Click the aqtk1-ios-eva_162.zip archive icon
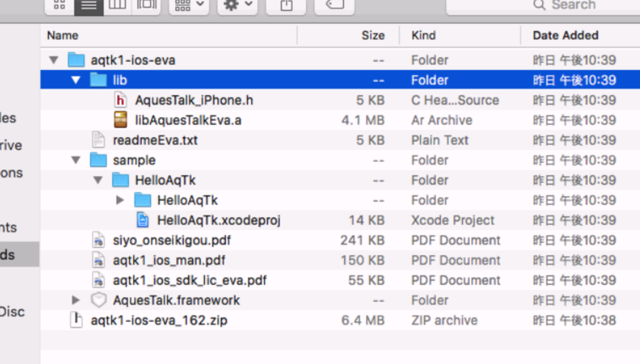The height and width of the screenshot is (364, 640). click(76, 320)
